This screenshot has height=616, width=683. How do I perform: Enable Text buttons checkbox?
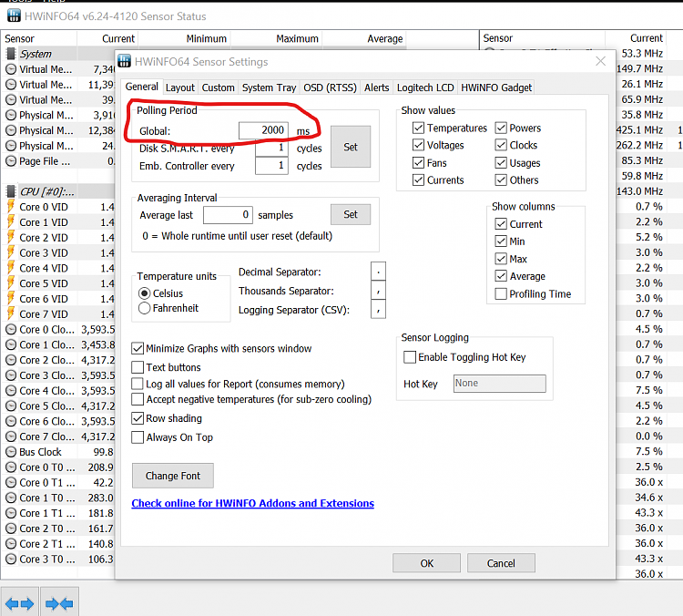(x=138, y=367)
